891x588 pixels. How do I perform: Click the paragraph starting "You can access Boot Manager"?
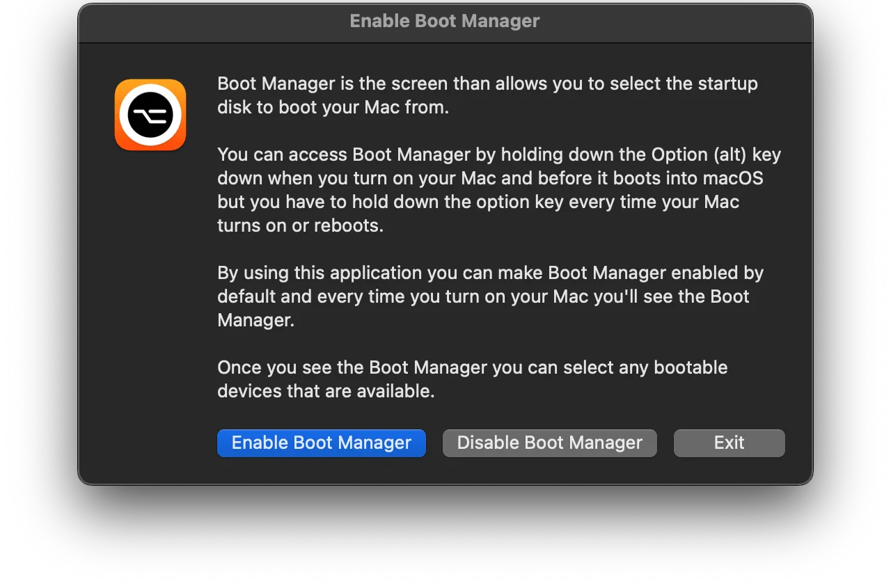499,190
